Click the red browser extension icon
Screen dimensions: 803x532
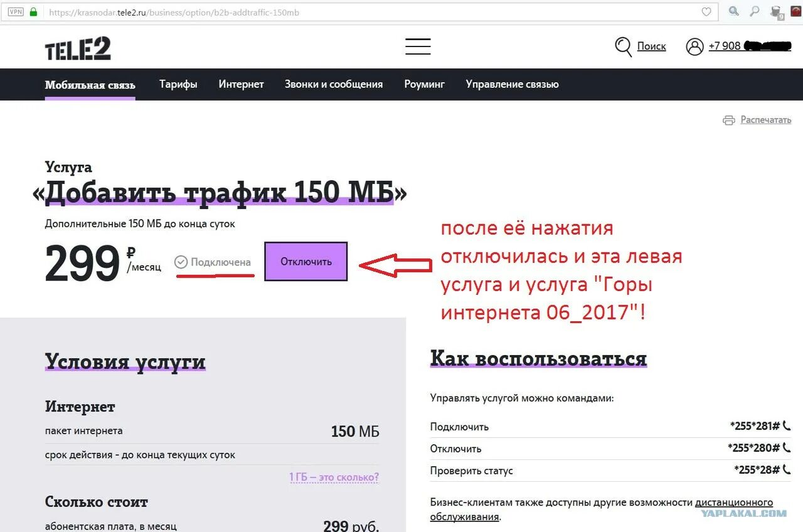pyautogui.click(x=795, y=11)
